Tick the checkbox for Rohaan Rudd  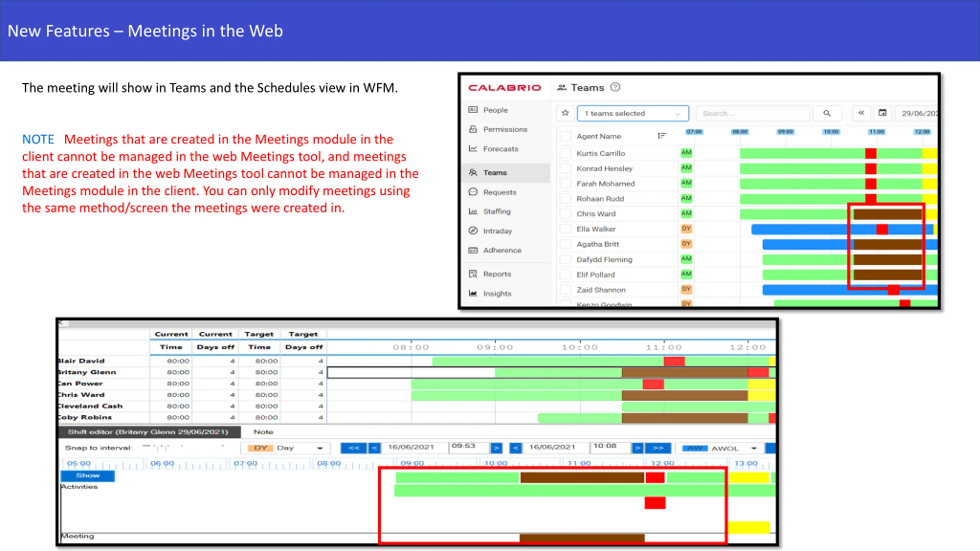coord(565,199)
